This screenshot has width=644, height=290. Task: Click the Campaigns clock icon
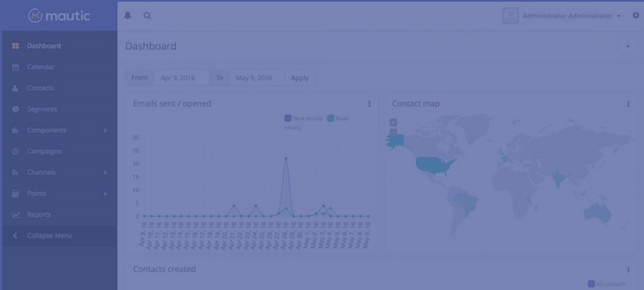[x=15, y=151]
